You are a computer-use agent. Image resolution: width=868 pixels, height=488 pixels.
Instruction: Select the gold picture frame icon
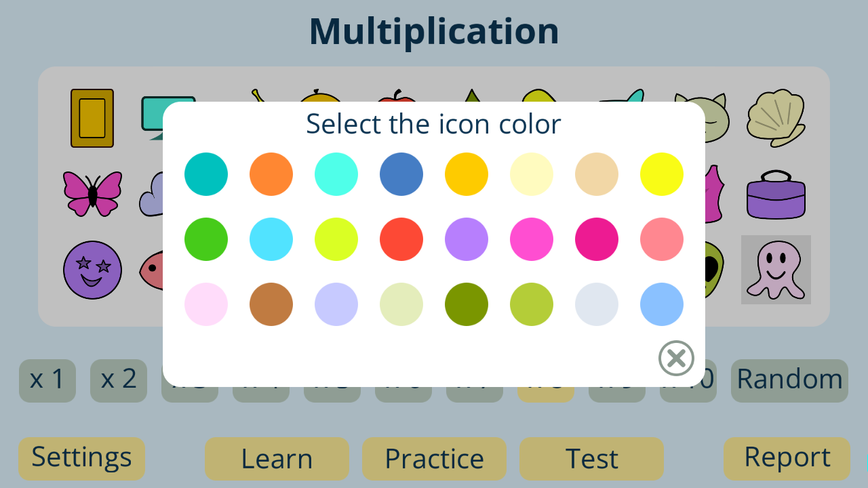92,118
